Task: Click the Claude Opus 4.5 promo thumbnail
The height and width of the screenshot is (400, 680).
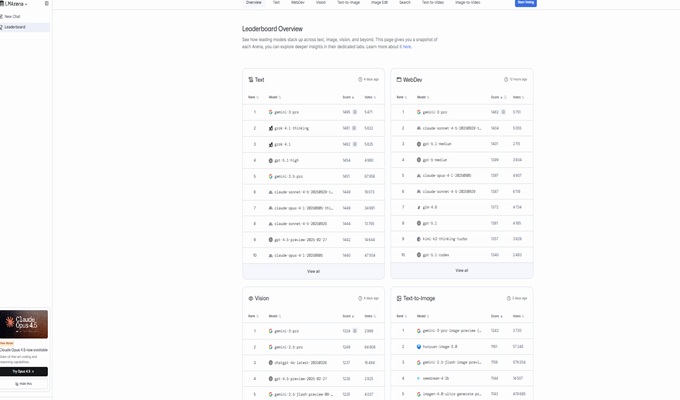Action: pos(24,324)
